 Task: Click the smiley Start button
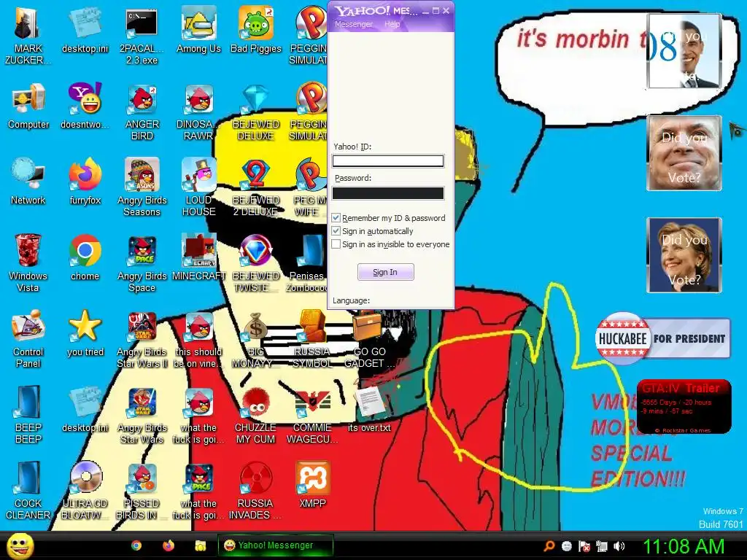coord(20,545)
